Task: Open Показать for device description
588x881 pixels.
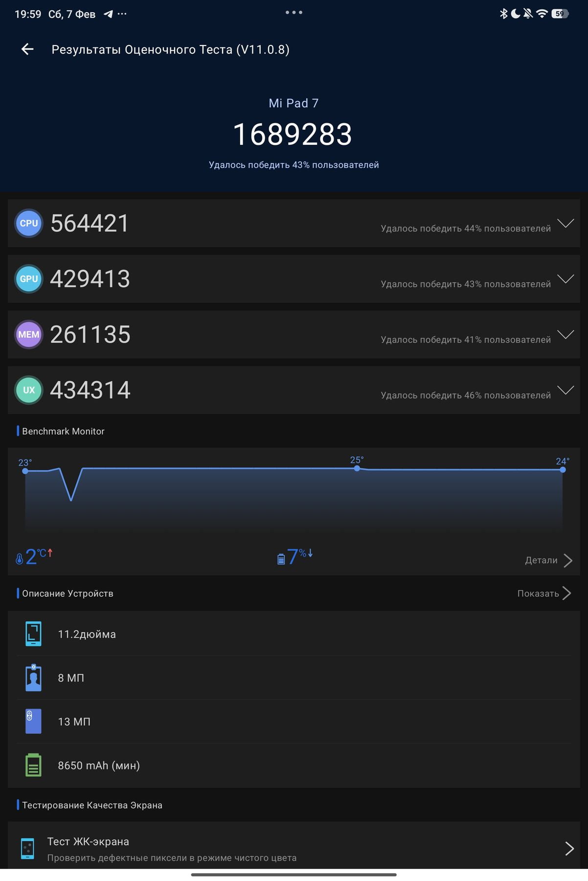Action: pyautogui.click(x=544, y=593)
